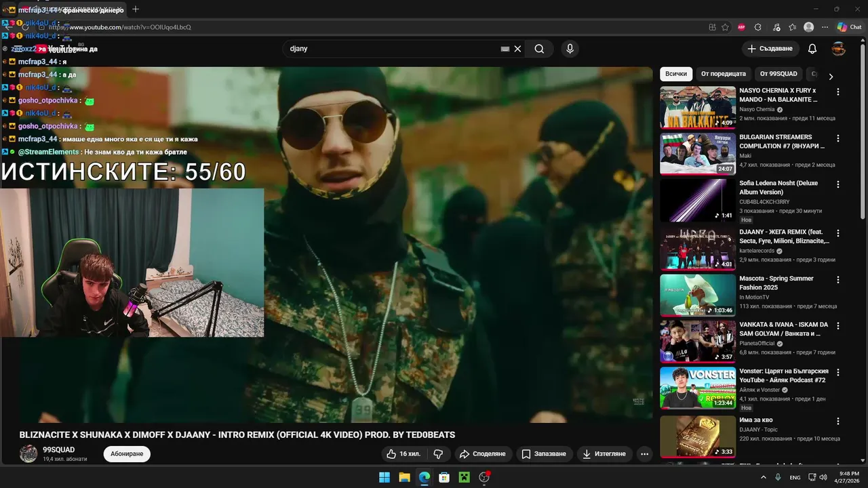Open the media control music note icon
This screenshot has height=488, width=868.
click(x=776, y=27)
